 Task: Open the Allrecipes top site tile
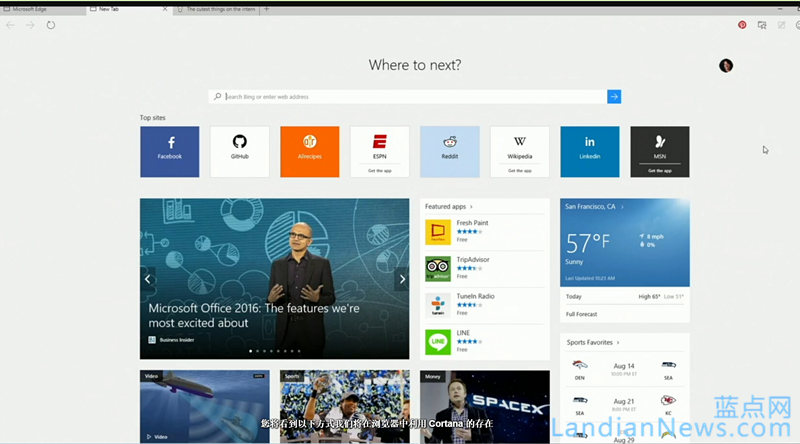309,152
